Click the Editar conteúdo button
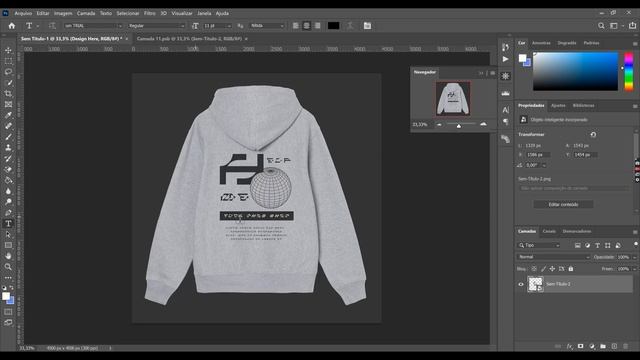 point(563,204)
